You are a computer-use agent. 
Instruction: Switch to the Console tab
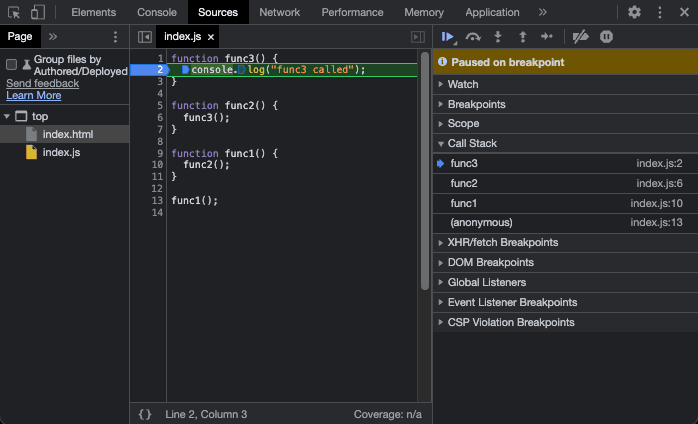coord(157,12)
